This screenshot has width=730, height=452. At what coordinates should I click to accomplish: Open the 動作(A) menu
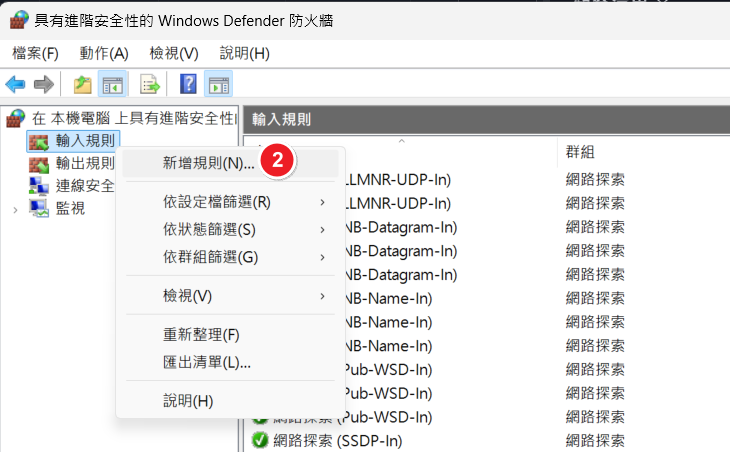tap(104, 54)
